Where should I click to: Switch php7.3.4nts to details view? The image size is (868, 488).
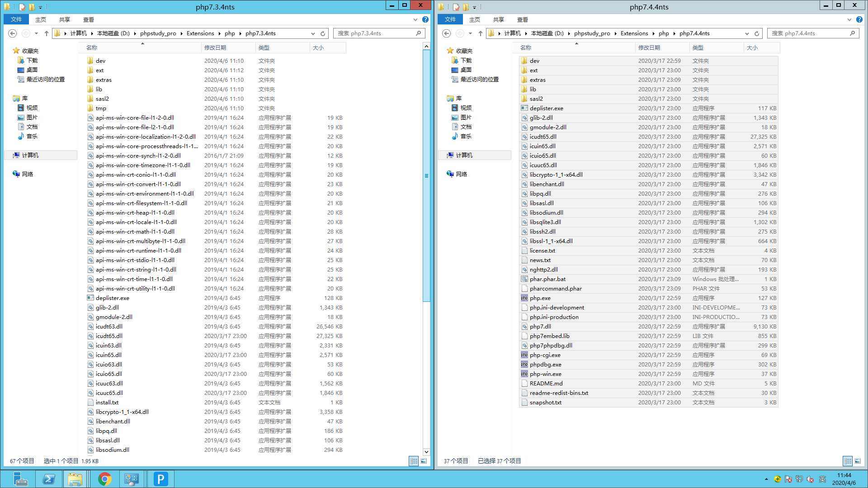pyautogui.click(x=414, y=461)
